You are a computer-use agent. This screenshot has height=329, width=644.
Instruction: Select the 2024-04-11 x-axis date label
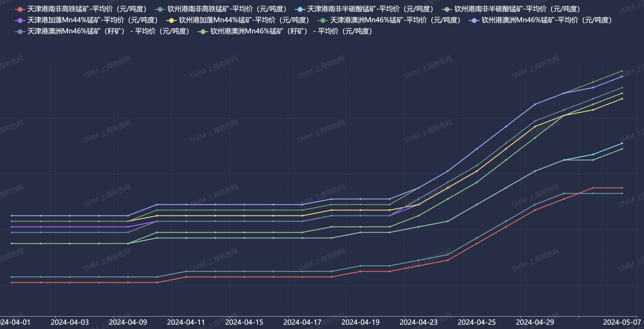click(x=186, y=322)
